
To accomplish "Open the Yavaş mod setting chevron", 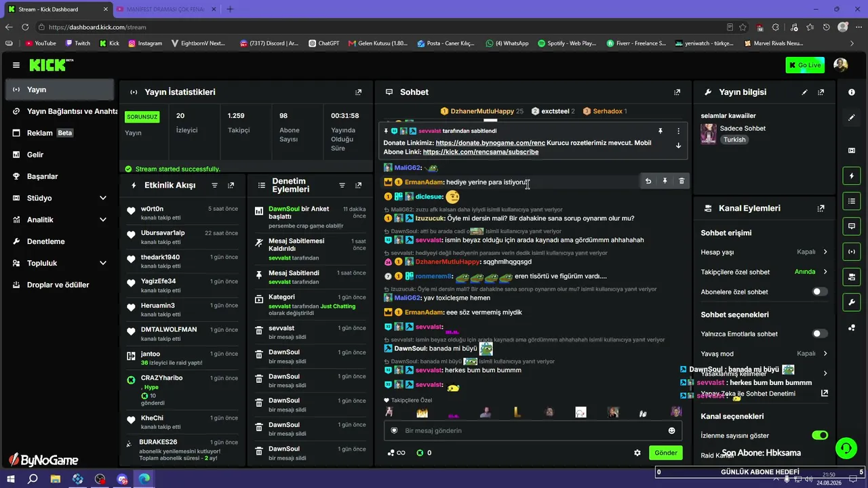I will (x=825, y=354).
